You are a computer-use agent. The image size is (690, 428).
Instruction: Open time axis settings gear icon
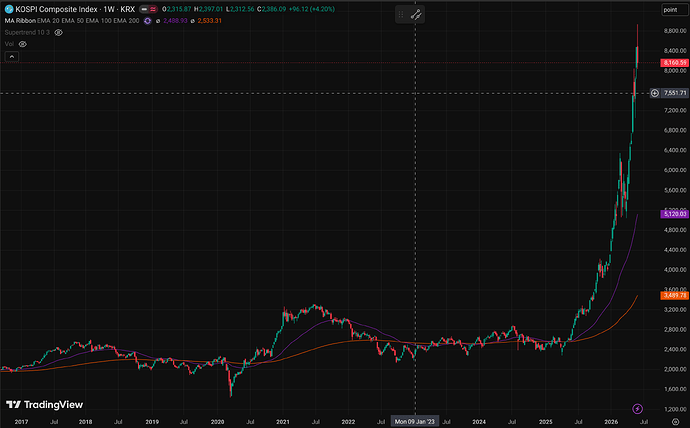coord(675,421)
